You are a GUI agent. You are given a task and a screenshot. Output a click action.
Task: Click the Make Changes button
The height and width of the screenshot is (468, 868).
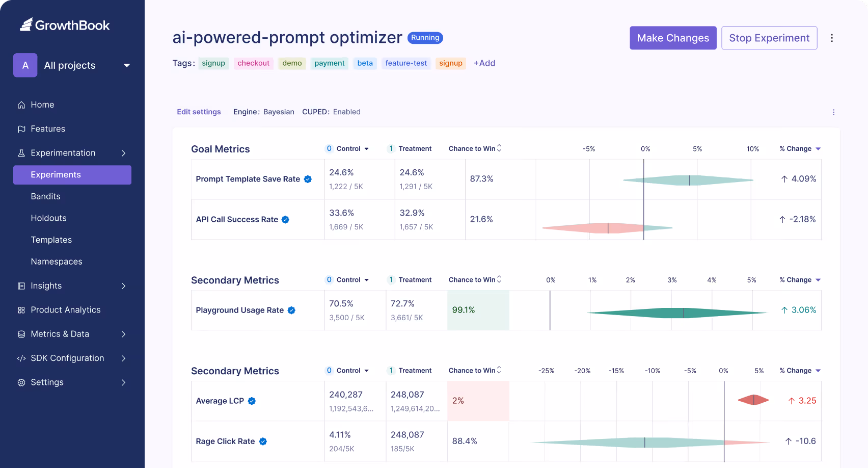tap(673, 38)
